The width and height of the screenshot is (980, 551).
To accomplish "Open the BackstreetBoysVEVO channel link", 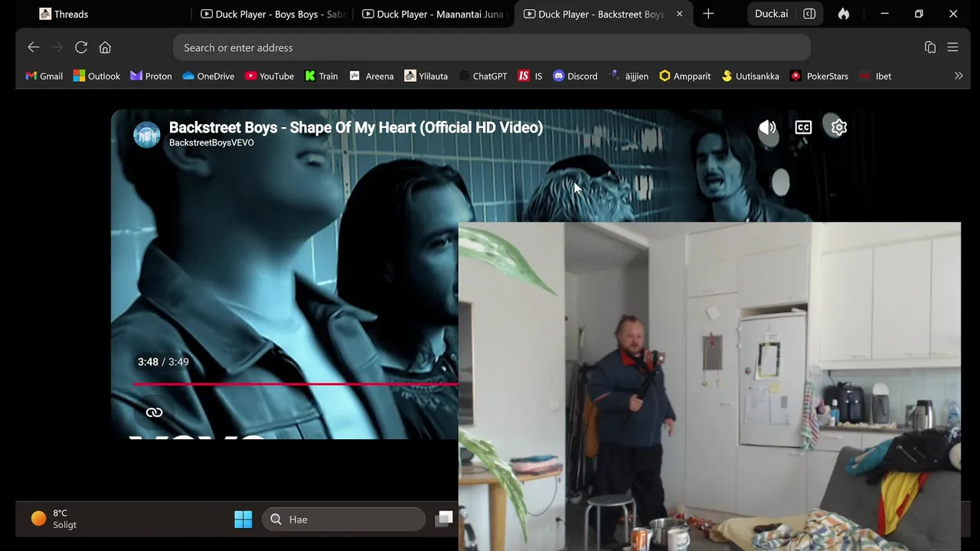I will (211, 143).
